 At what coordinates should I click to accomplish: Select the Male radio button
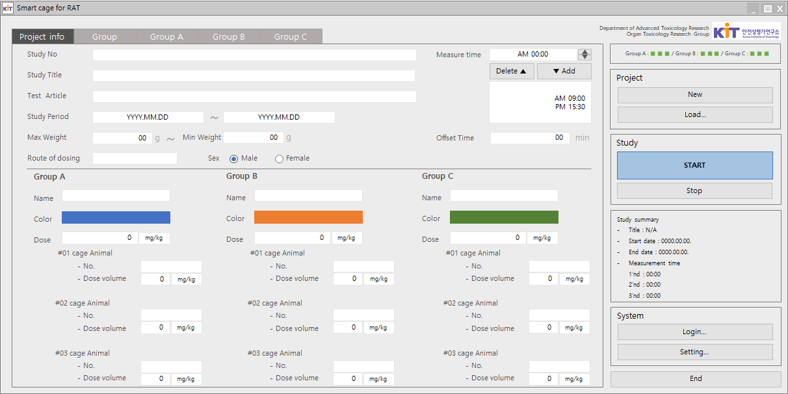coord(234,159)
